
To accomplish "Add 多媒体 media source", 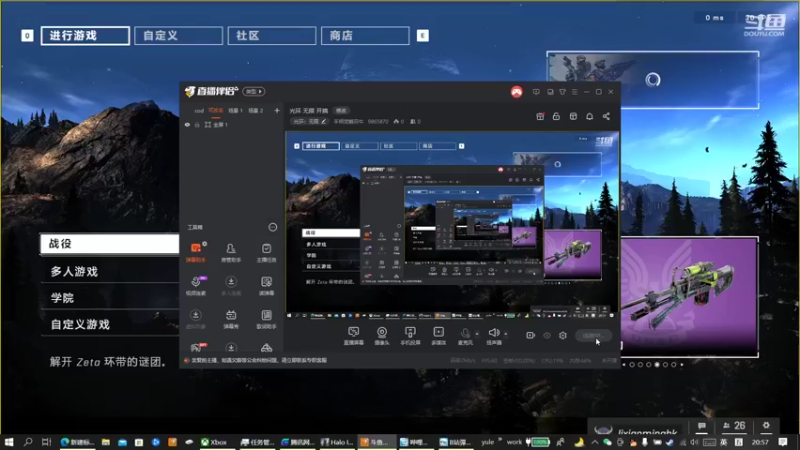I will tap(438, 336).
